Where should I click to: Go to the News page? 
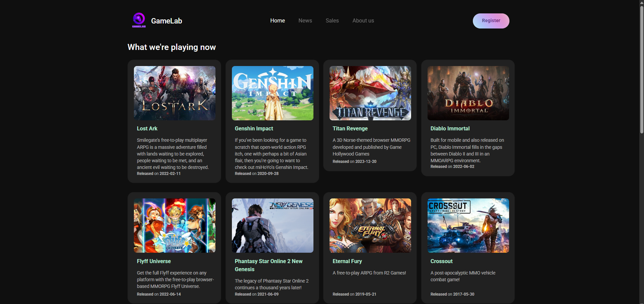[305, 21]
